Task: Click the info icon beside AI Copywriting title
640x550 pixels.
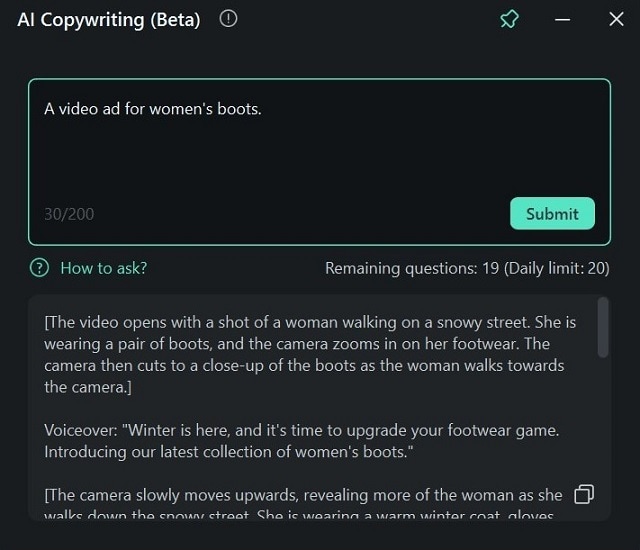Action: point(228,19)
